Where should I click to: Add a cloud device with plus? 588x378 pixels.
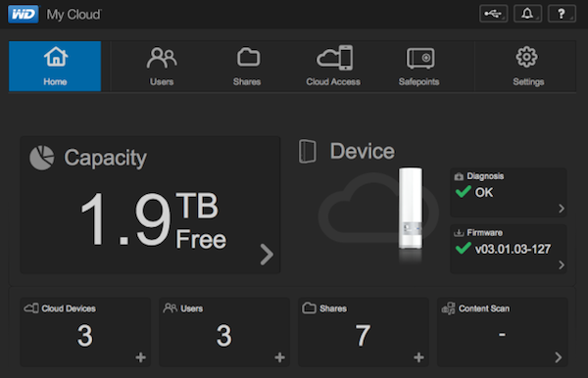(140, 357)
